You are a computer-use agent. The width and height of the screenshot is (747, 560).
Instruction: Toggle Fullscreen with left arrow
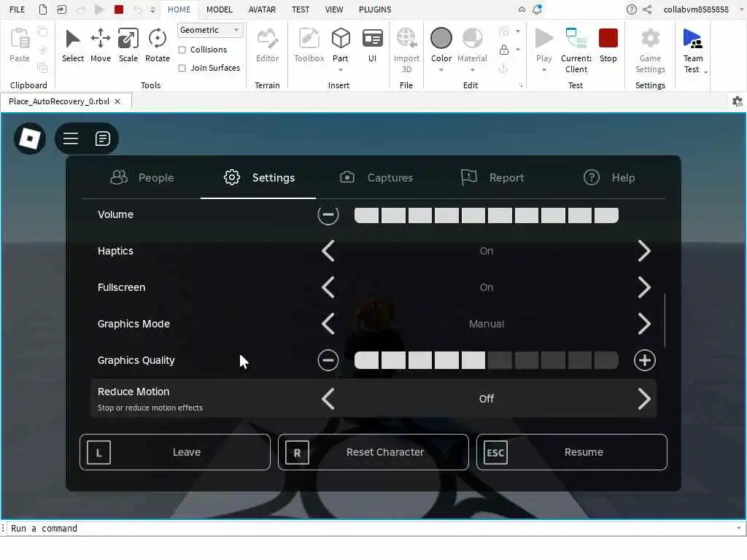coord(328,287)
